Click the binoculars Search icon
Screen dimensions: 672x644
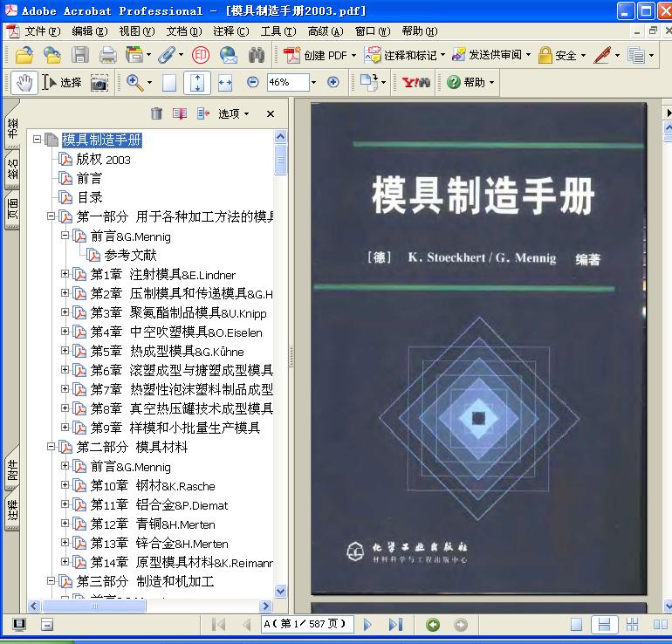tap(257, 55)
